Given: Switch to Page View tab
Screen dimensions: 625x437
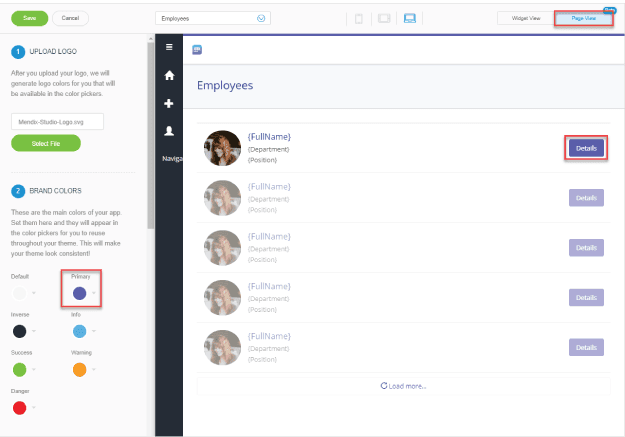Looking at the screenshot, I should [x=583, y=18].
